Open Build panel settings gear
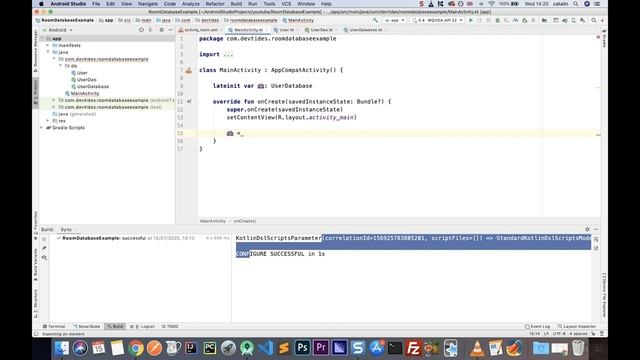640x360 pixels. pyautogui.click(x=587, y=229)
